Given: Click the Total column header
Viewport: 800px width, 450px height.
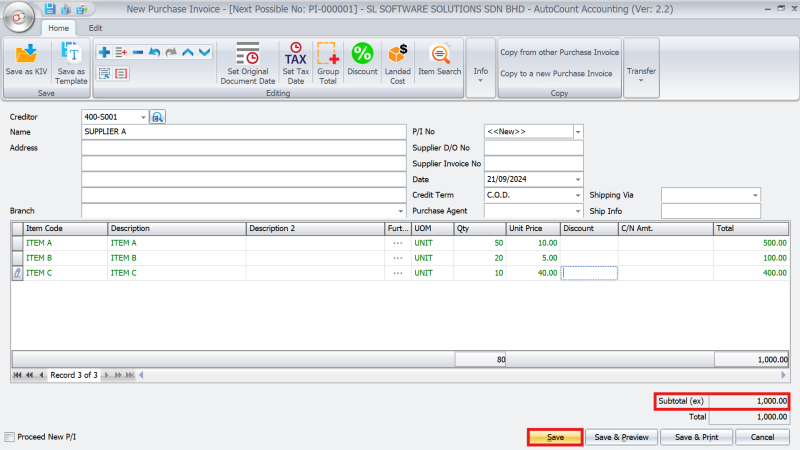Looking at the screenshot, I should (x=751, y=228).
